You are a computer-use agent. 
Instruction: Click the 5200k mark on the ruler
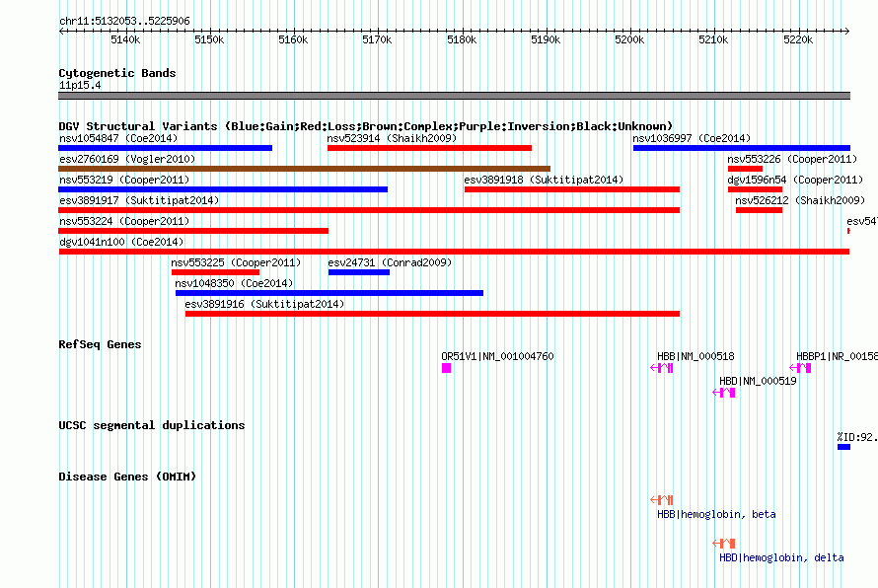(630, 39)
